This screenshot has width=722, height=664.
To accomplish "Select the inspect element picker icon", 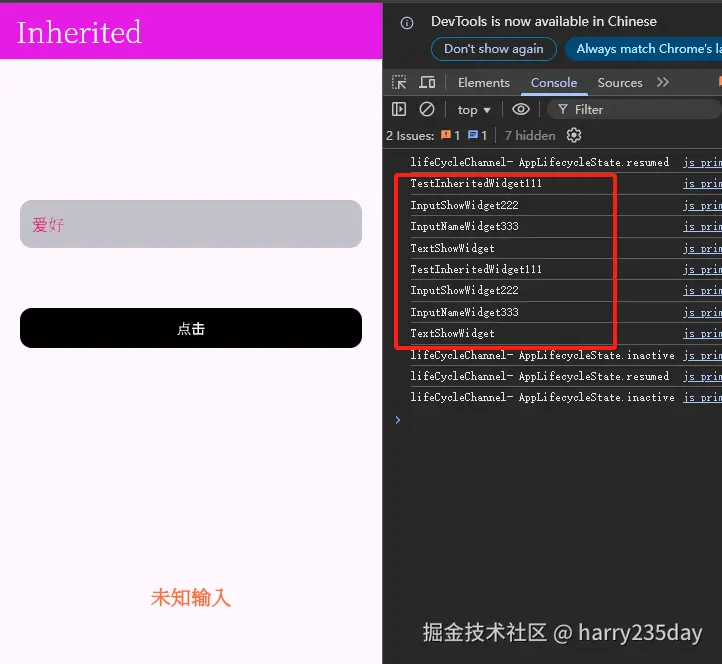I will point(399,82).
